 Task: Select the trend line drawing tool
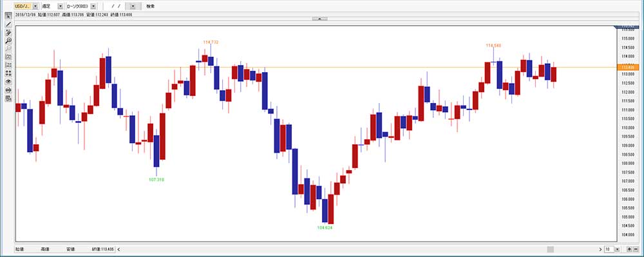[x=8, y=24]
